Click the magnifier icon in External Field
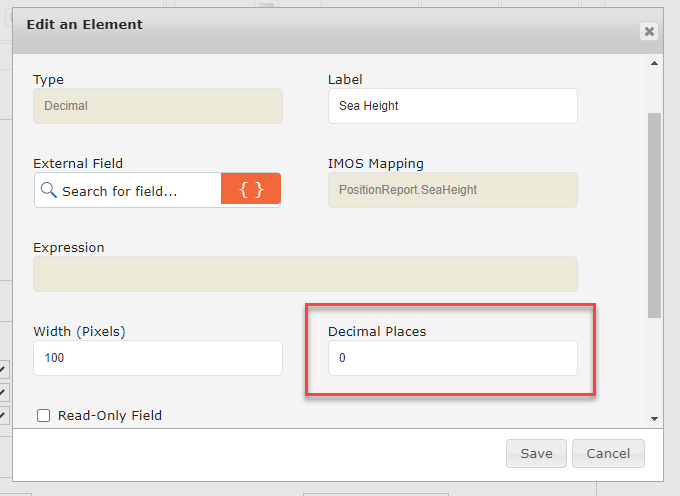This screenshot has width=680, height=496. coord(48,190)
